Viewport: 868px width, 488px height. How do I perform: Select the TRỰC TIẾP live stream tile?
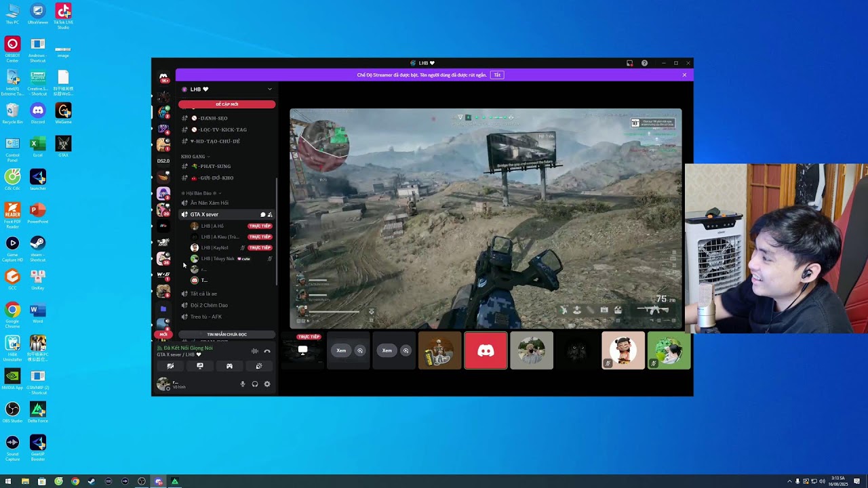coord(302,350)
